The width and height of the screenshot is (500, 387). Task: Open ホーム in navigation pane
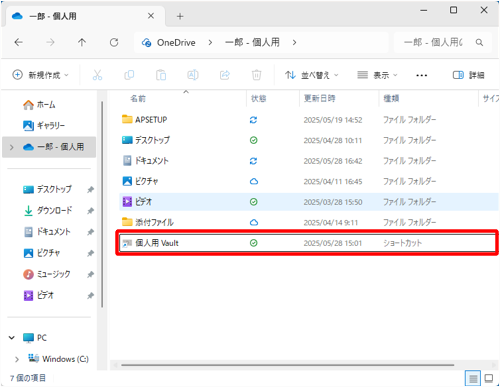(x=39, y=105)
